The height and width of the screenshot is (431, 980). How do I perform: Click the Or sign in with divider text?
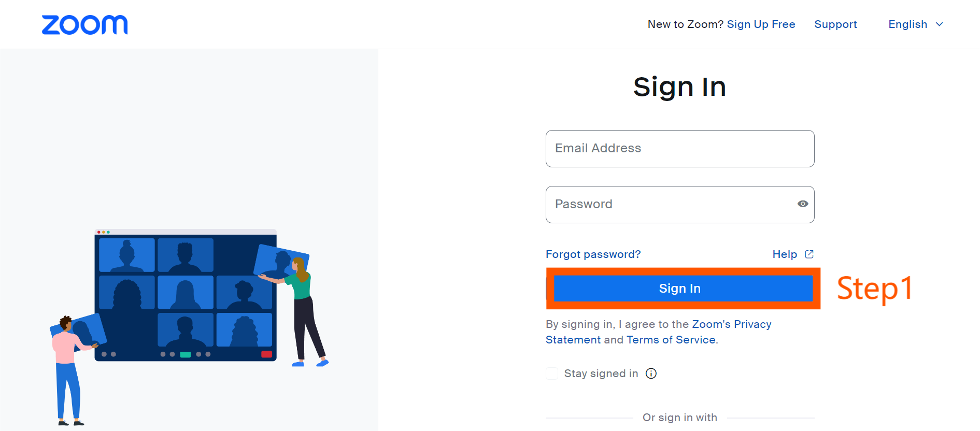coord(680,418)
